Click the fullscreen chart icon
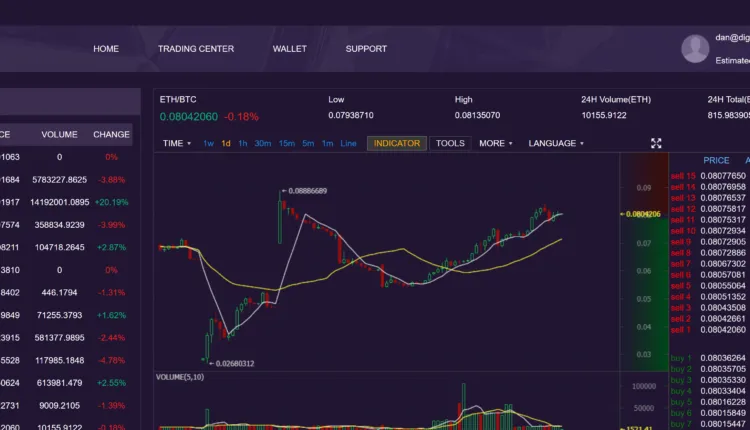750x430 pixels. (656, 143)
